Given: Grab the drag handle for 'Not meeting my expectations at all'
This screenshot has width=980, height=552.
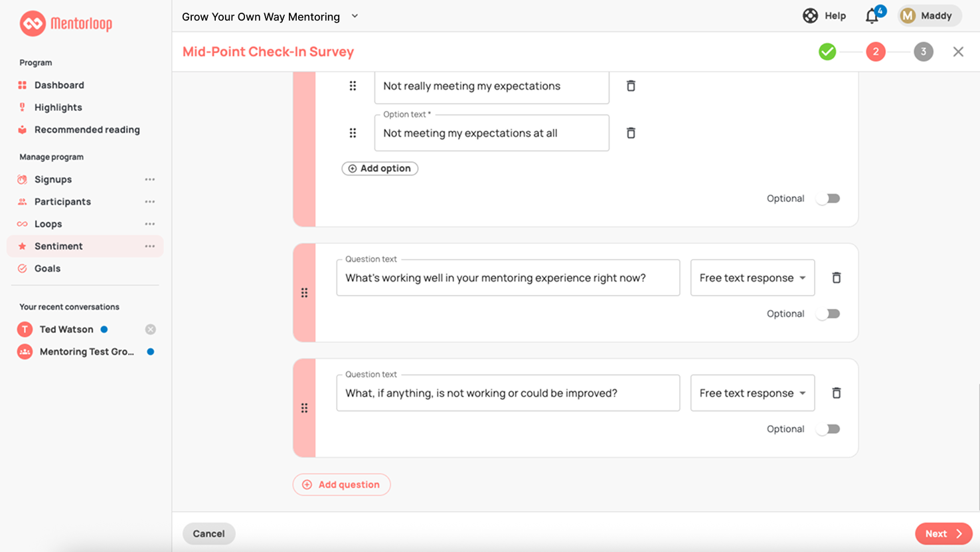Looking at the screenshot, I should click(353, 133).
